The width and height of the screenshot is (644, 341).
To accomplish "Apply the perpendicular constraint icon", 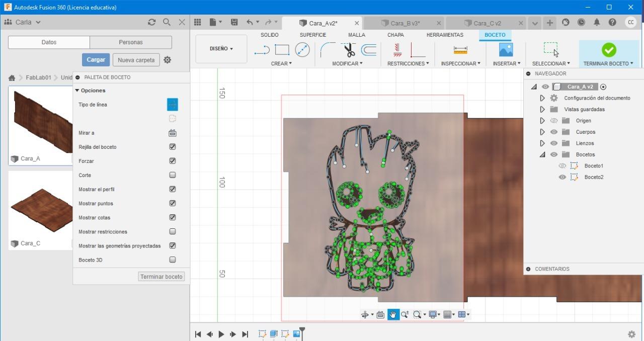I will [418, 50].
